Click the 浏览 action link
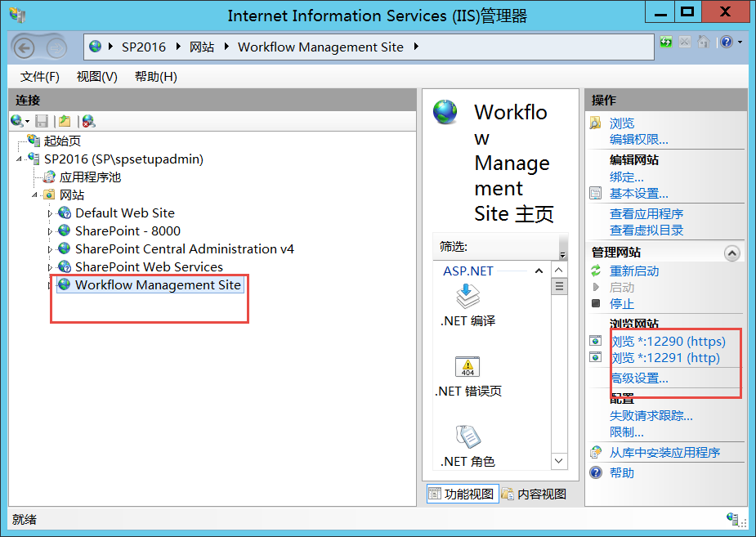The image size is (756, 537). pyautogui.click(x=622, y=123)
